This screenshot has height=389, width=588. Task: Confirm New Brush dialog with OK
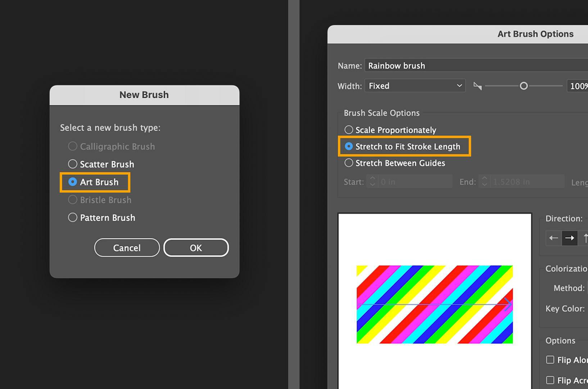(196, 248)
